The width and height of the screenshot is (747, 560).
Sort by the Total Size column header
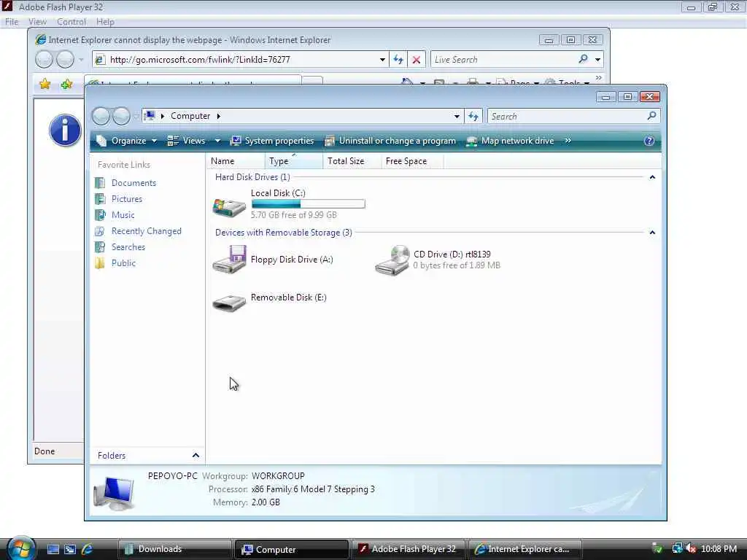[x=352, y=161]
